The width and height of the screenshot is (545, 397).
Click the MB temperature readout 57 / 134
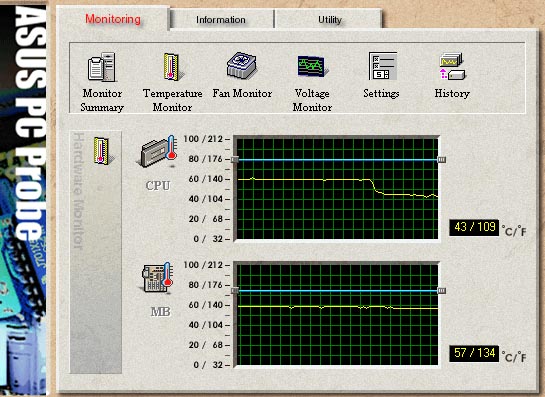(474, 353)
